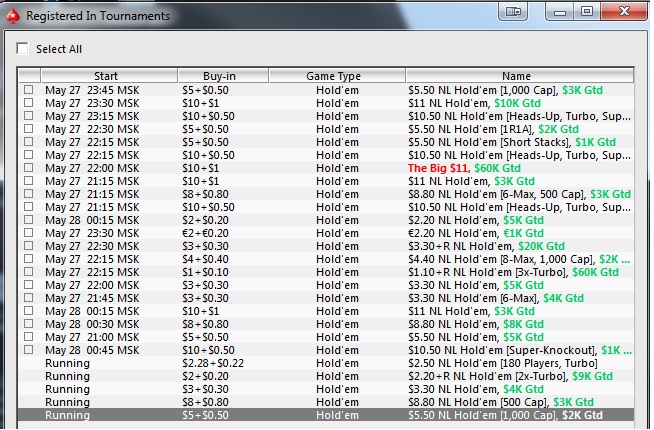Viewport: 654px width, 430px height.
Task: Check the box for $1.10+R NL Hold'em [3x-Turbo]
Action: 28,272
